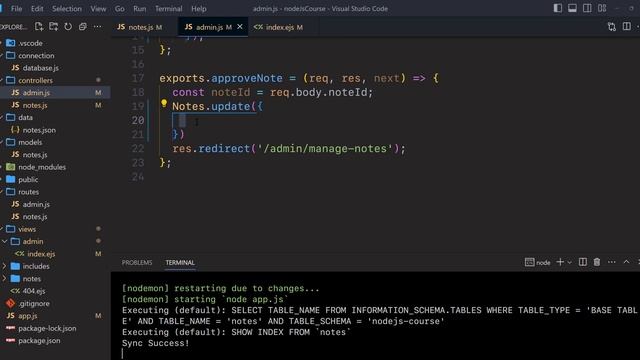Image resolution: width=640 pixels, height=360 pixels.
Task: Split the editor to the right
Action: tap(627, 27)
